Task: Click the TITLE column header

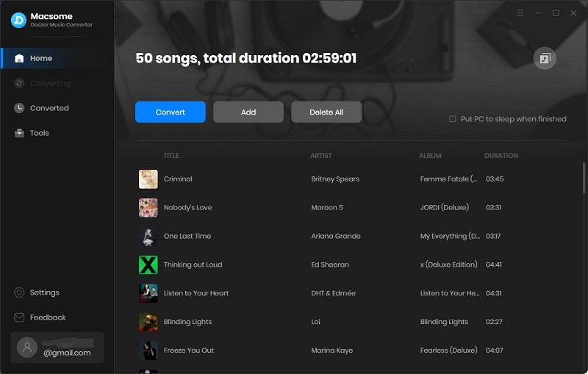Action: coord(171,156)
